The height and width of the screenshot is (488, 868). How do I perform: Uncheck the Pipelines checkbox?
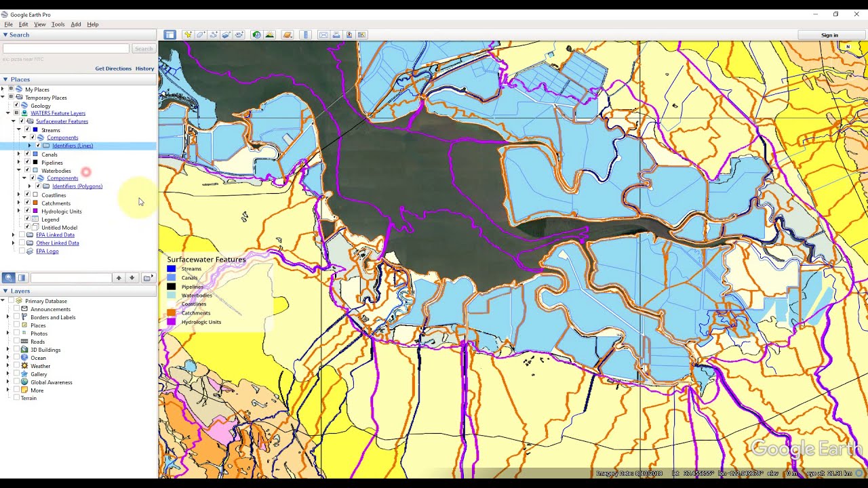27,163
